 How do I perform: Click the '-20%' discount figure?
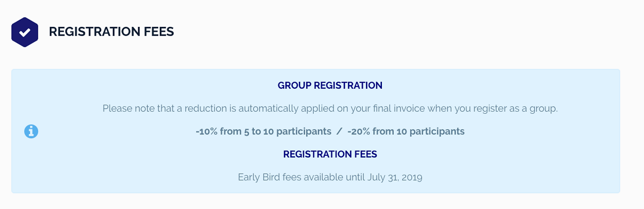click(x=359, y=131)
